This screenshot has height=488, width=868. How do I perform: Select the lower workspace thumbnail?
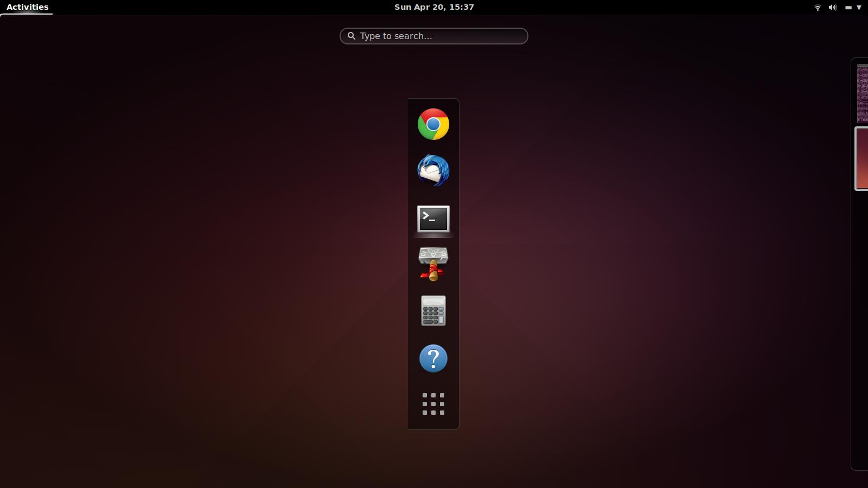point(863,159)
